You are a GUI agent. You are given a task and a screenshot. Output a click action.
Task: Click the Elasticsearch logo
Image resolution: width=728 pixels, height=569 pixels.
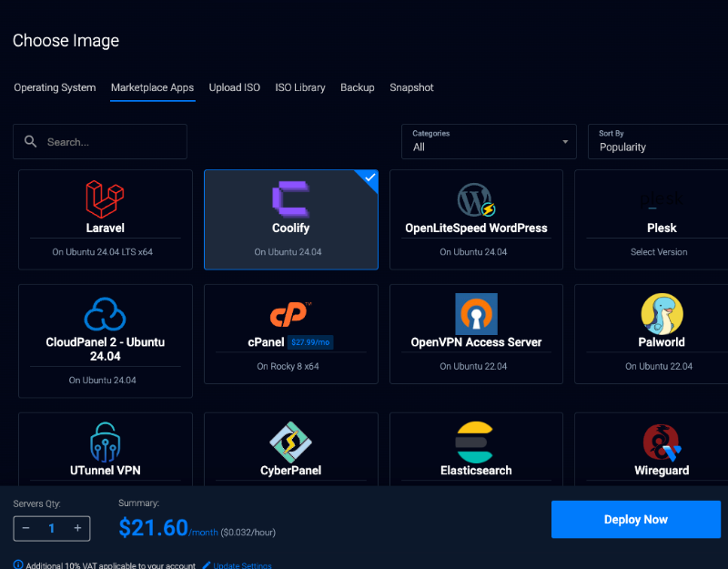tap(473, 442)
